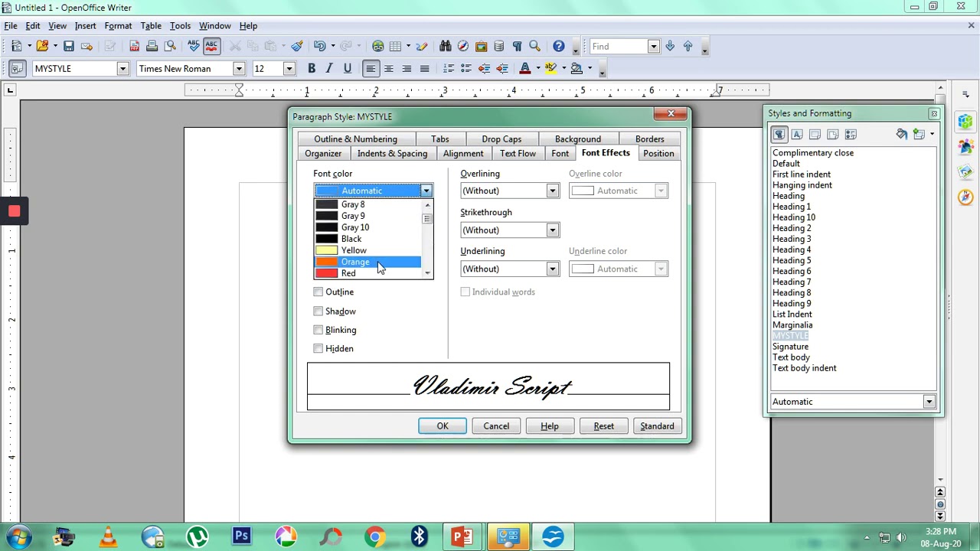Open the Underlining dropdown

[x=552, y=269]
